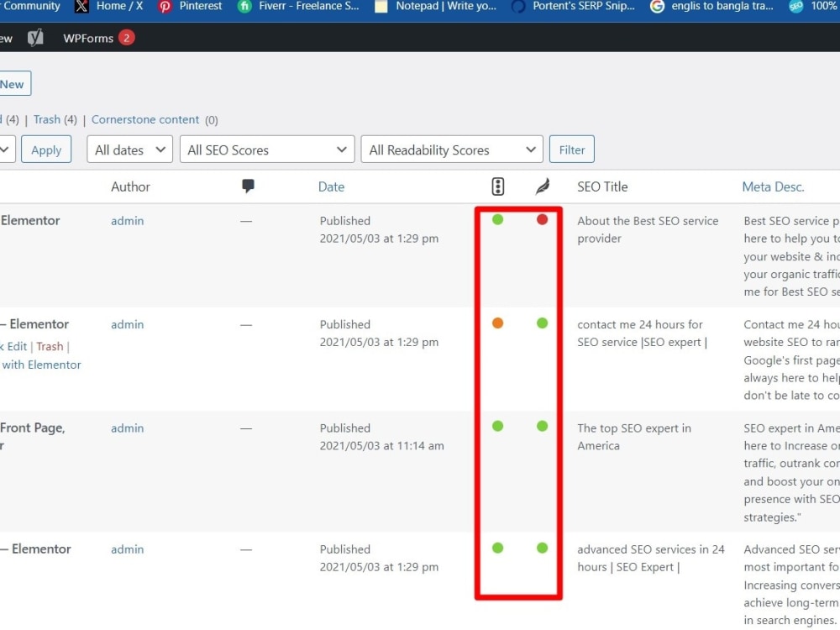Click 'contact me 24 hours for SEO service' title

point(642,333)
